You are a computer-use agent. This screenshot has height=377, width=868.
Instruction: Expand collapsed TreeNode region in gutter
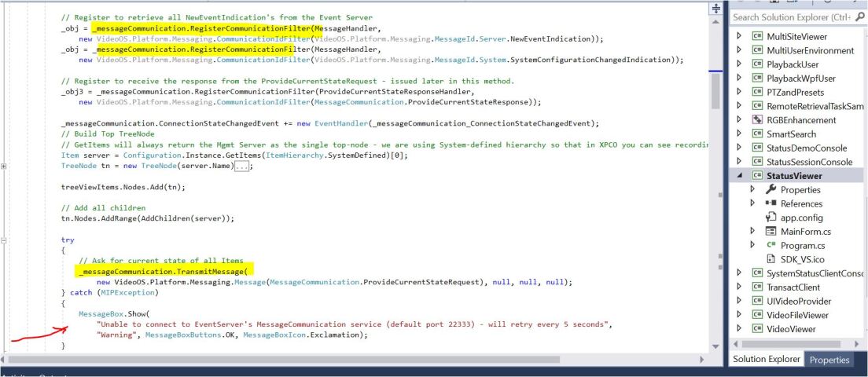(x=4, y=166)
